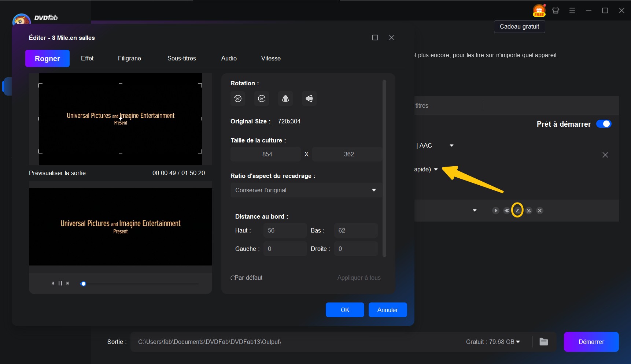Click the Haut distance field
Viewport: 631px width, 364px height.
pyautogui.click(x=285, y=230)
